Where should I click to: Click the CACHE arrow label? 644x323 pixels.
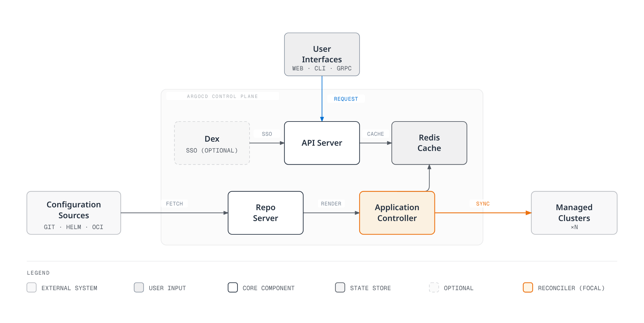[376, 134]
